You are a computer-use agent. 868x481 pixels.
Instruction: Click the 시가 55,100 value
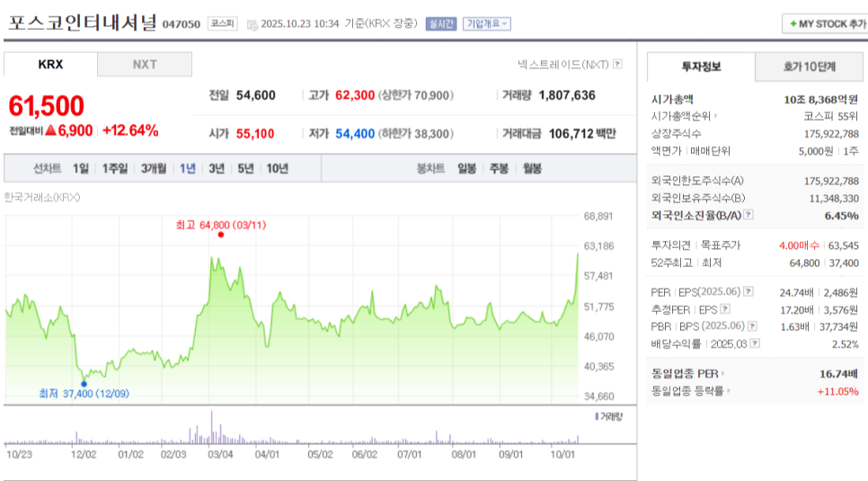[x=255, y=134]
